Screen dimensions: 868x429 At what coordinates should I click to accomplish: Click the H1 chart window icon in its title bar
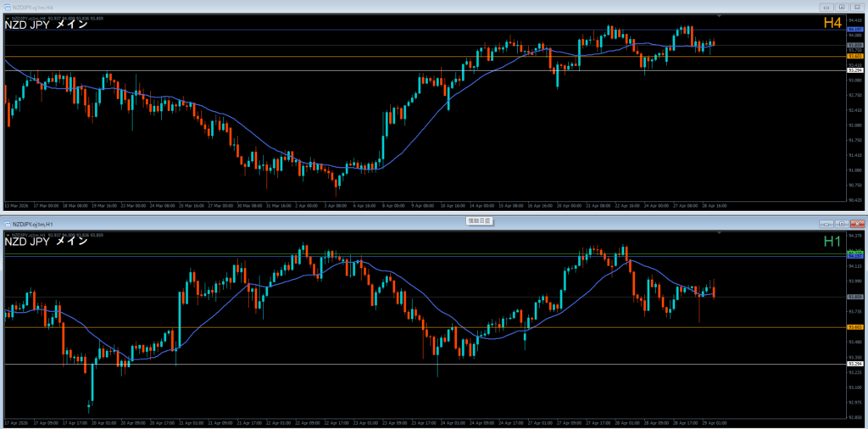[7, 224]
